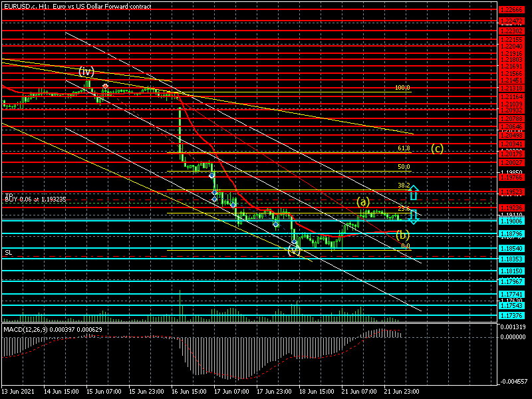The height and width of the screenshot is (399, 532).
Task: Click the yellow (c) wave label
Action: pos(437,148)
